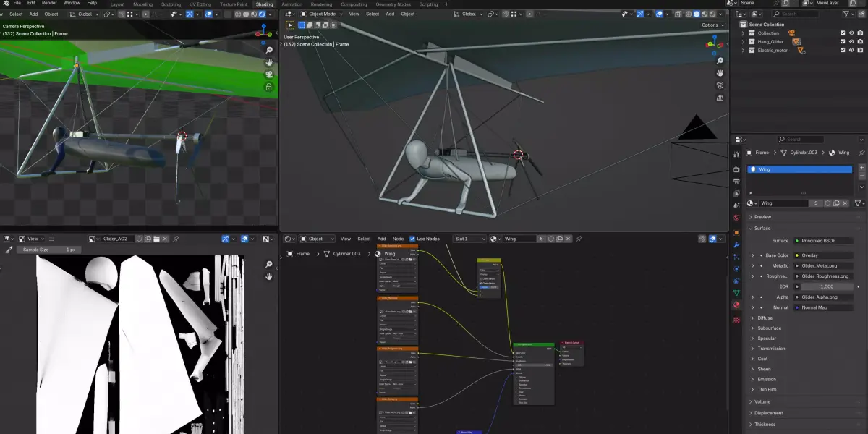Open the Global orientation dropdown in left viewport
The image size is (868, 434).
[85, 14]
